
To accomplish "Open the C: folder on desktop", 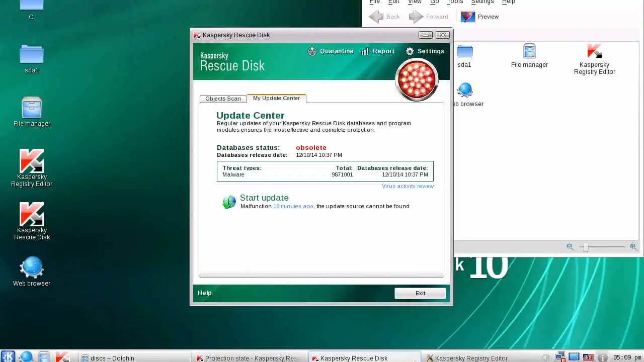I will click(31, 10).
